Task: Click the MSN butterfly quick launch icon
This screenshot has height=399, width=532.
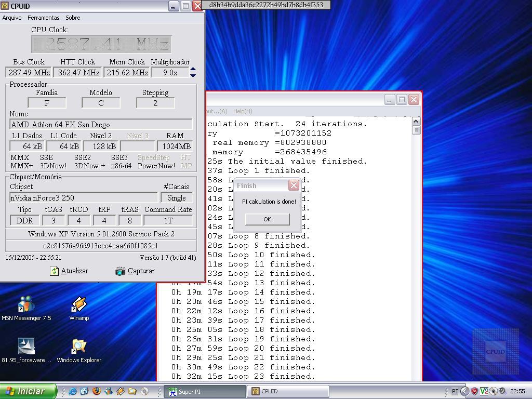Action: tap(109, 391)
